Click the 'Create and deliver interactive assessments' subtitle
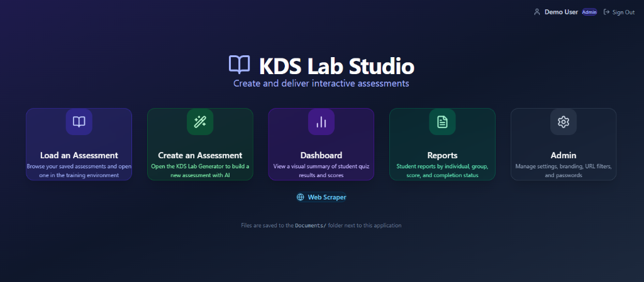This screenshot has width=644, height=282. [x=321, y=84]
